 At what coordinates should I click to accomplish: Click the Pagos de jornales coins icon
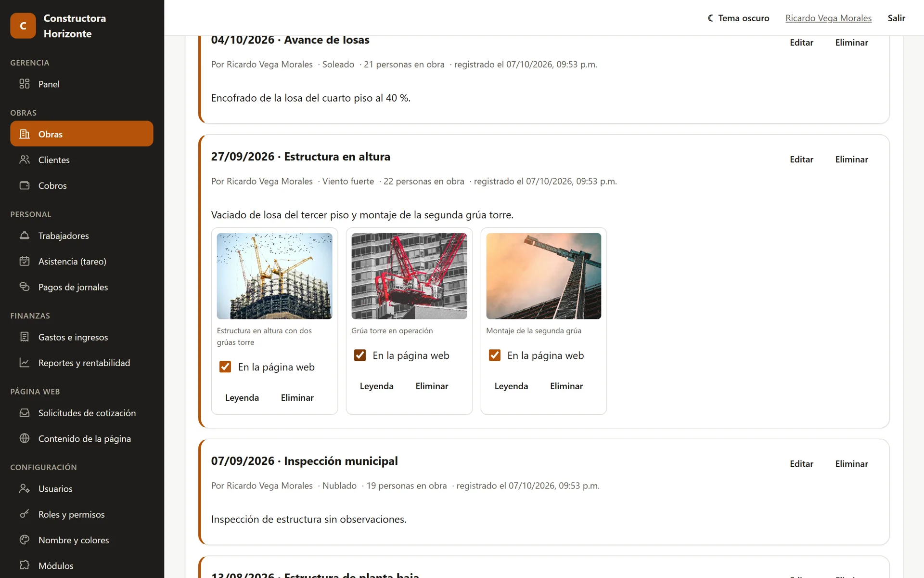25,287
